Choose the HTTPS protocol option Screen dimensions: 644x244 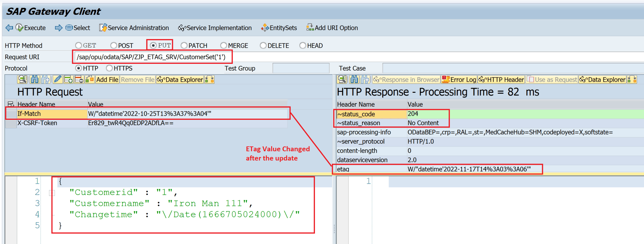[x=109, y=68]
